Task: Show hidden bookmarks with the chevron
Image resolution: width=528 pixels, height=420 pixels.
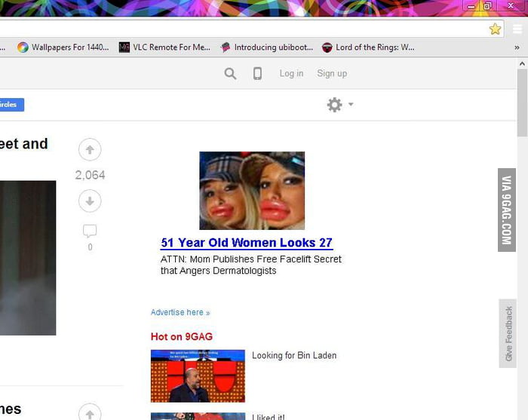Action: [517, 47]
